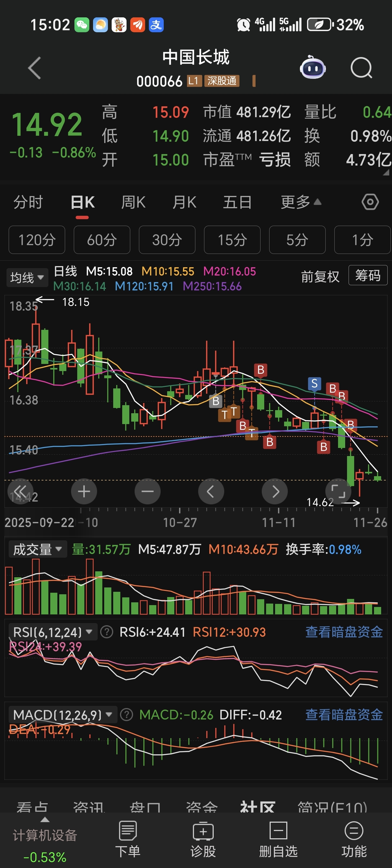Open the MACD(12,26,9) indicator dropdown
The height and width of the screenshot is (868, 392).
(63, 714)
